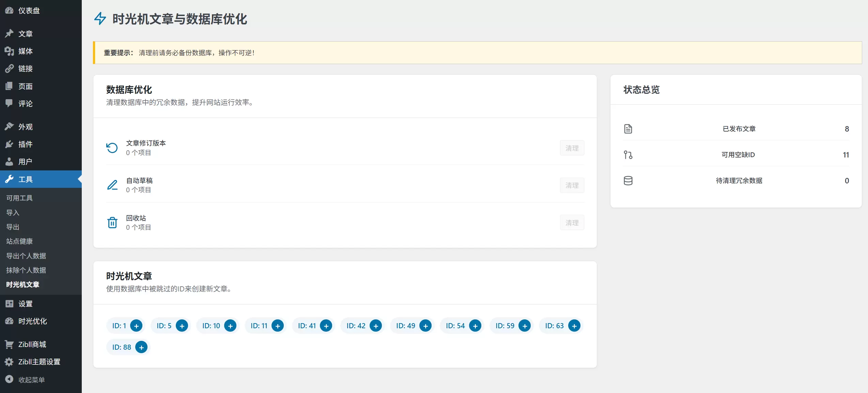Open the 站点健康 submenu item
This screenshot has height=393, width=868.
pos(19,241)
